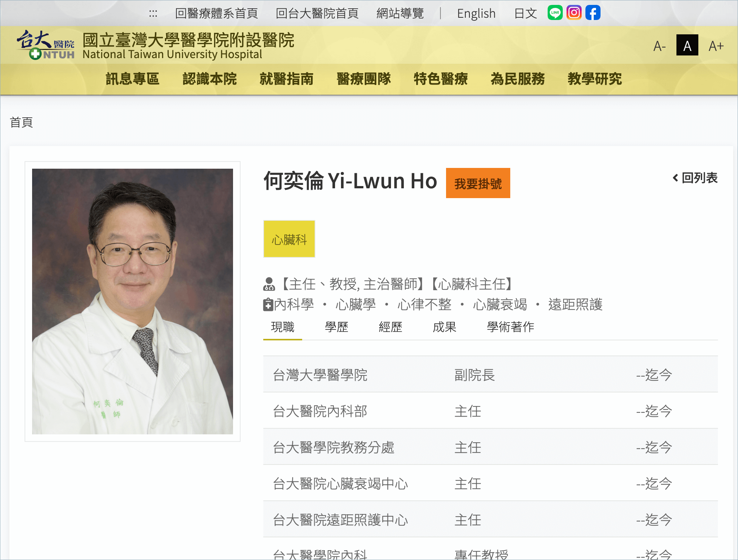Screen dimensions: 738x560
Task: Open the LINE social icon
Action: point(555,13)
